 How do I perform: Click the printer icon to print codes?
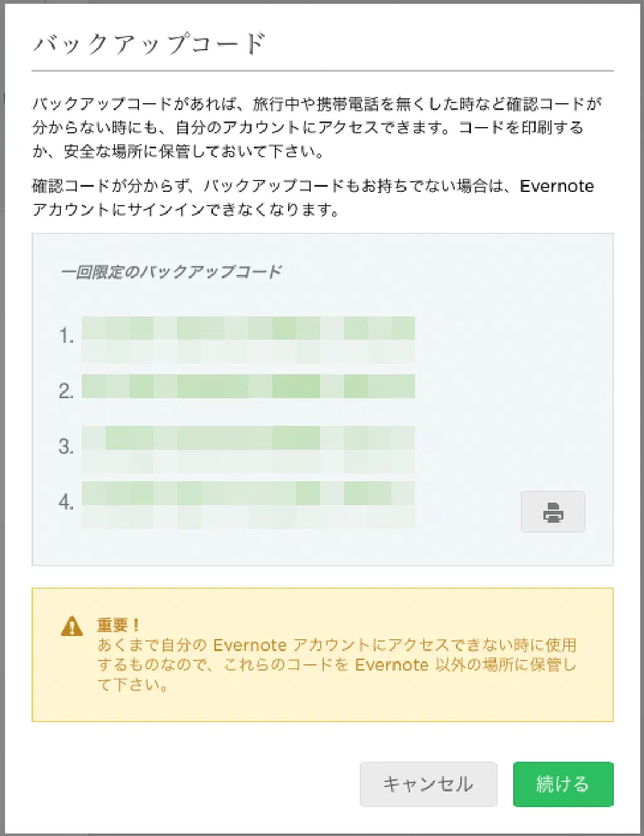553,512
